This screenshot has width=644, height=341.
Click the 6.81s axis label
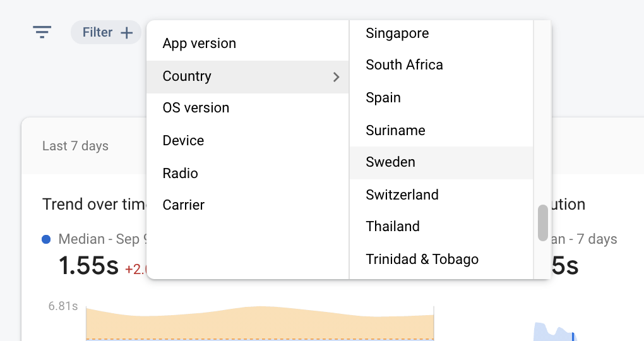pyautogui.click(x=63, y=306)
